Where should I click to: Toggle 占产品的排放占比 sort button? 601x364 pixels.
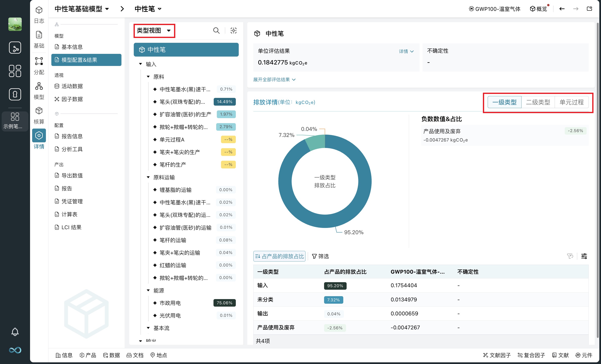pyautogui.click(x=279, y=256)
